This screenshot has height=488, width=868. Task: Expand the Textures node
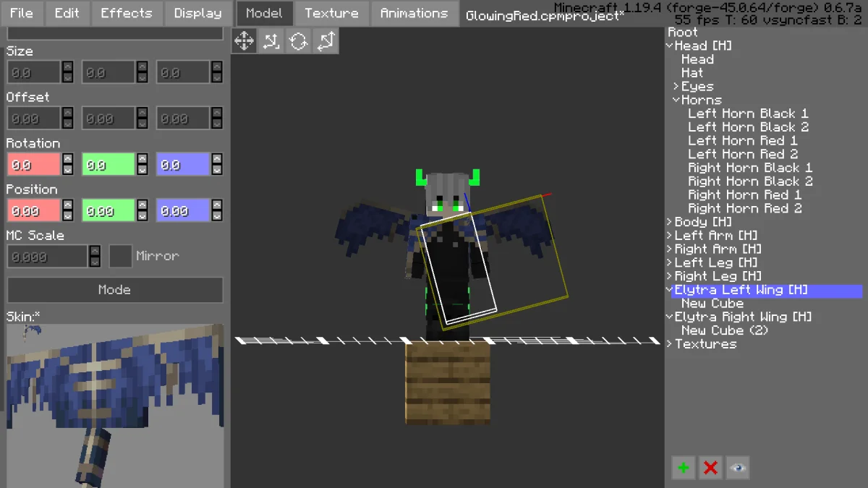(670, 344)
